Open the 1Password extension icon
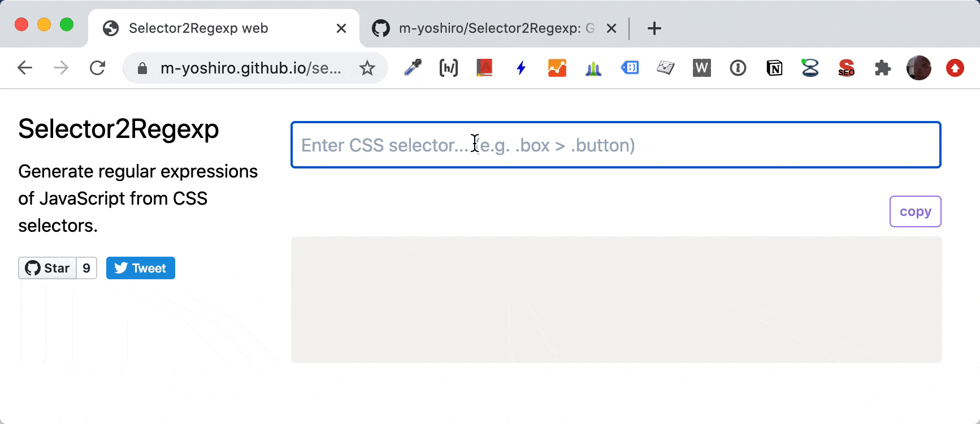This screenshot has width=980, height=424. [x=738, y=68]
